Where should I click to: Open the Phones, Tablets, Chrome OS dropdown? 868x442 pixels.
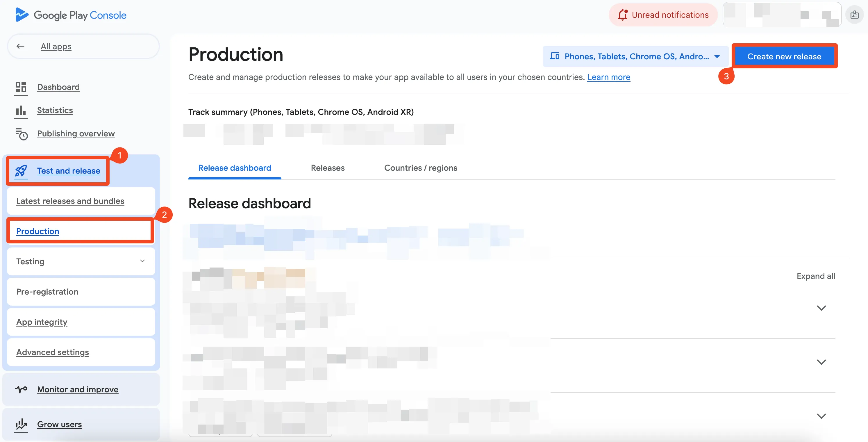(x=635, y=56)
